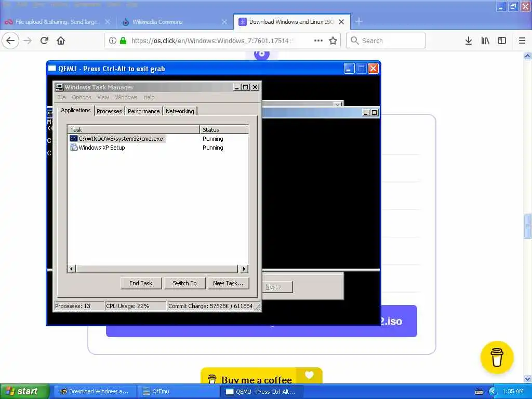The height and width of the screenshot is (399, 532).
Task: Show hidden tray icons arrow
Action: pos(493,392)
